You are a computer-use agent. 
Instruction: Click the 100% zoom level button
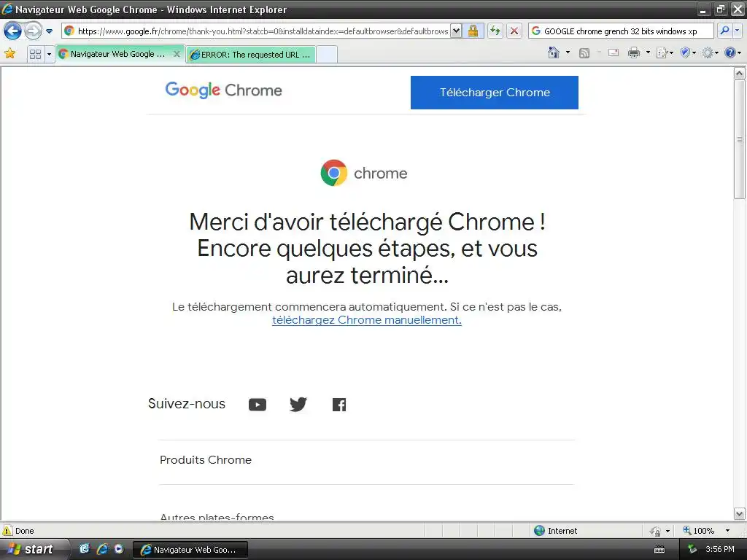(x=698, y=531)
